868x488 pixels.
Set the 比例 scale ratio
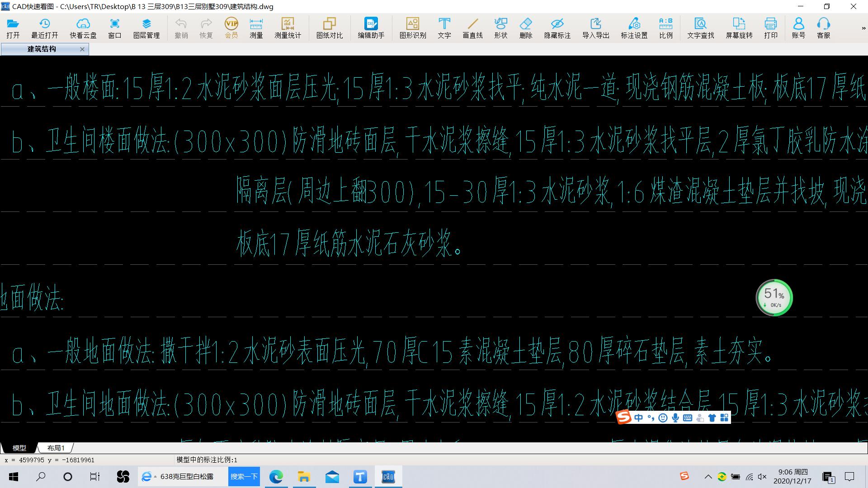point(666,28)
